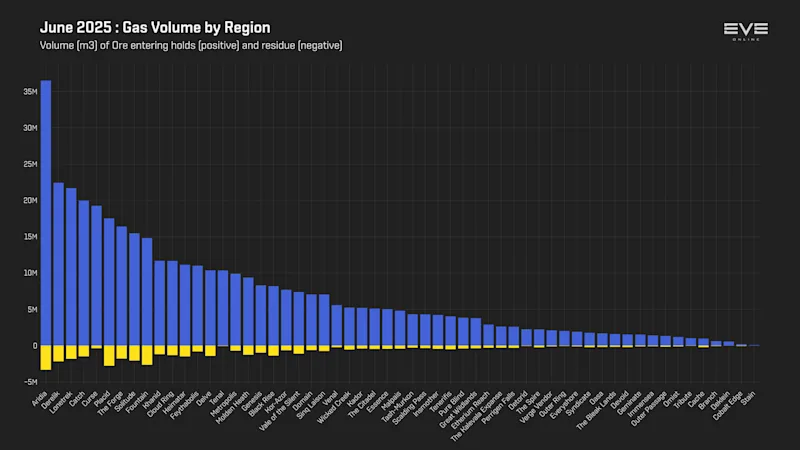Click the 'Black Rise' x-axis label
Image resolution: width=800 pixels, height=450 pixels.
pyautogui.click(x=261, y=405)
